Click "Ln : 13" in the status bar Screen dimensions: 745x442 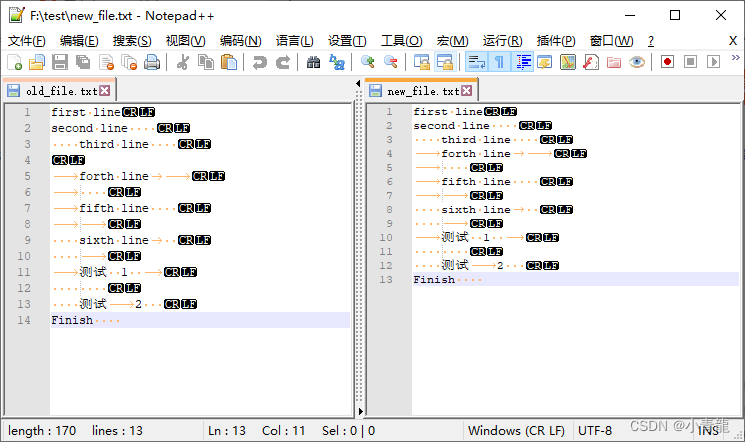coord(227,431)
